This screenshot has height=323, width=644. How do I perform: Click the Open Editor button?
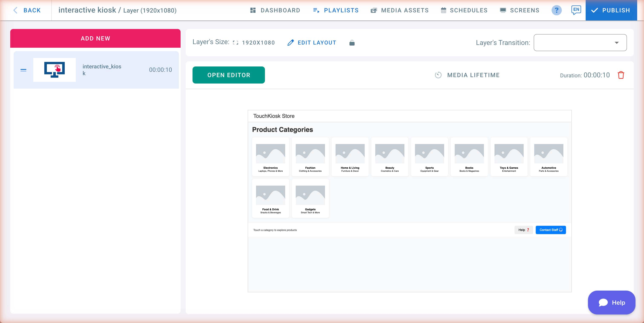point(229,75)
